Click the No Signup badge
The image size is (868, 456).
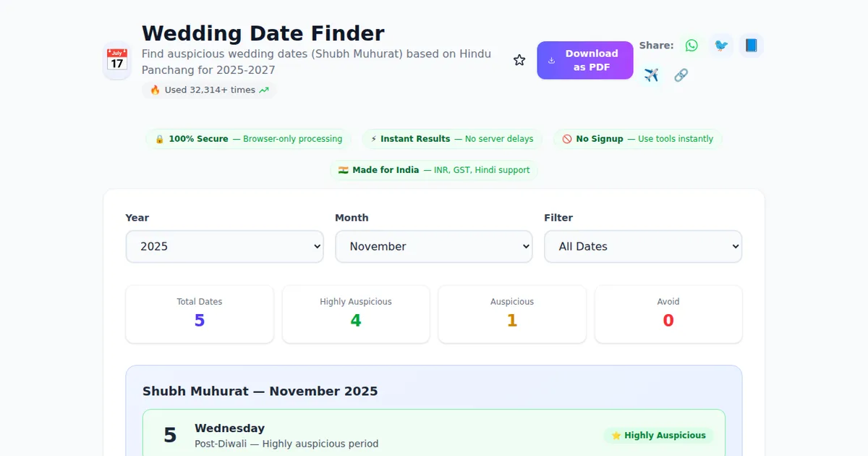[637, 139]
